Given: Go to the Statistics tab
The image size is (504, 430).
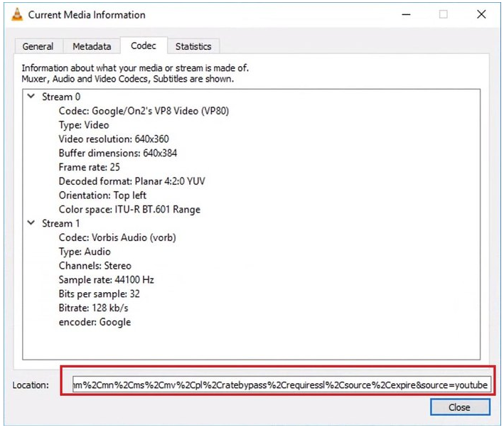Looking at the screenshot, I should pos(193,46).
